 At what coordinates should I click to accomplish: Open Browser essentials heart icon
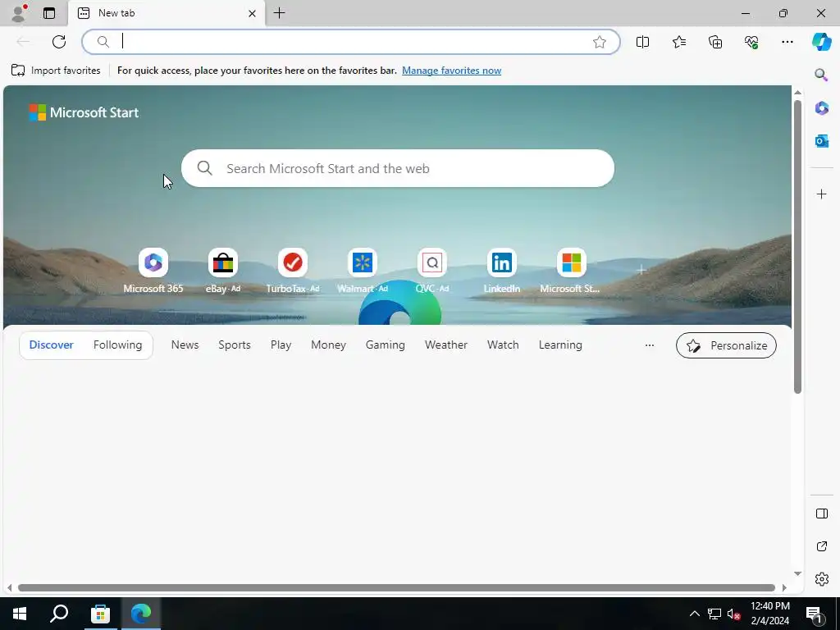pos(751,42)
